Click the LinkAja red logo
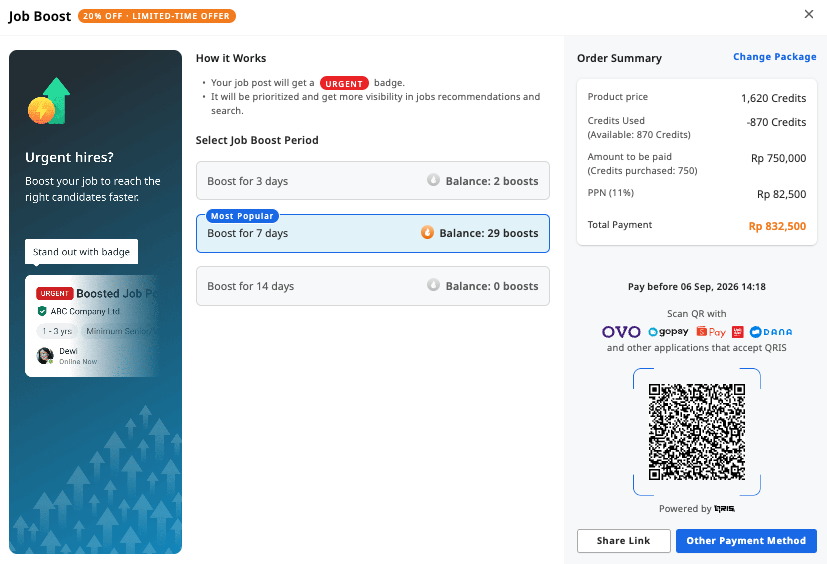This screenshot has height=564, width=827. click(738, 332)
